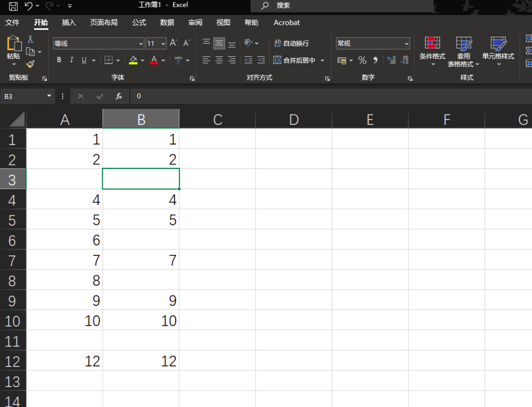Click the format painter brush icon

pos(31,63)
